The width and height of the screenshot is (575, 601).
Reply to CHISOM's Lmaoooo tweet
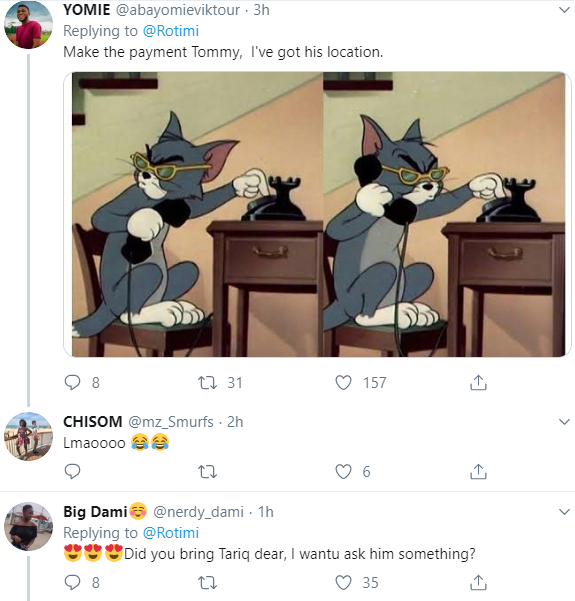(72, 471)
